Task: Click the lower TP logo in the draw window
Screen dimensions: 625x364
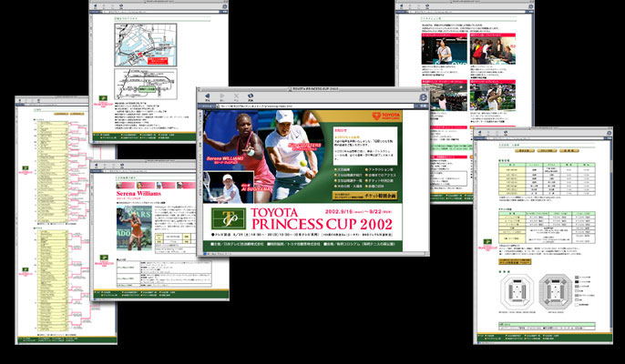Action: (x=26, y=269)
